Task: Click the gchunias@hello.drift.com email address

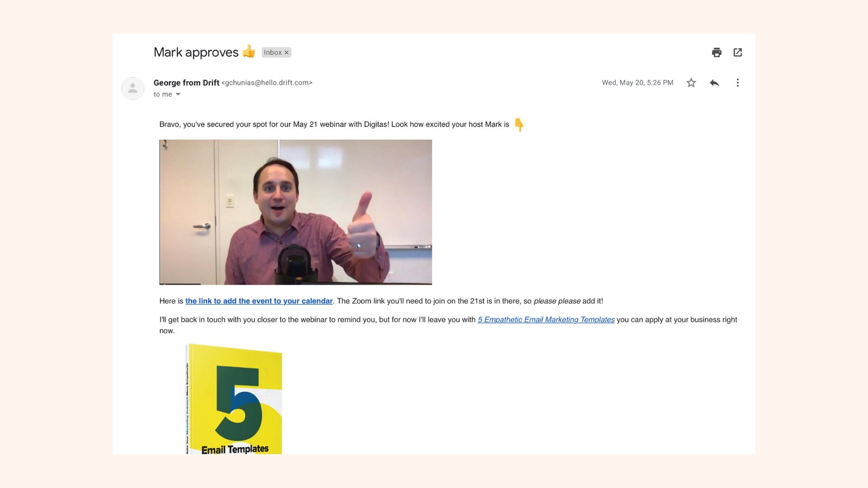Action: [267, 83]
